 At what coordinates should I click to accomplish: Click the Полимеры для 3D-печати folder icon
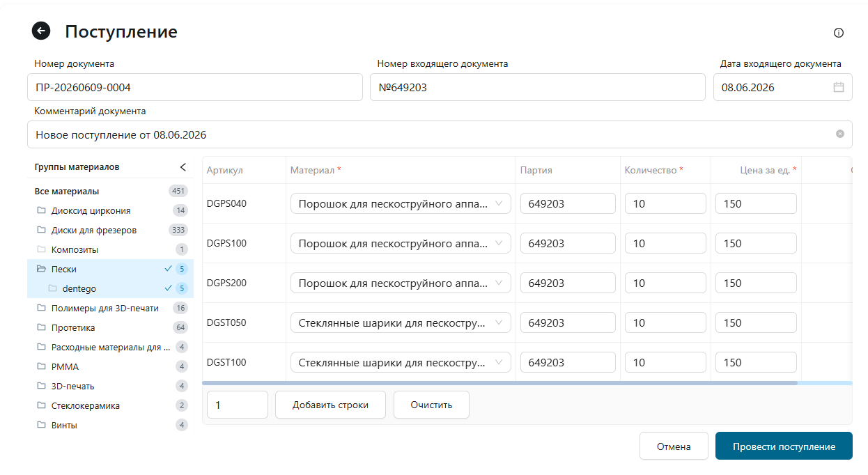(x=40, y=308)
